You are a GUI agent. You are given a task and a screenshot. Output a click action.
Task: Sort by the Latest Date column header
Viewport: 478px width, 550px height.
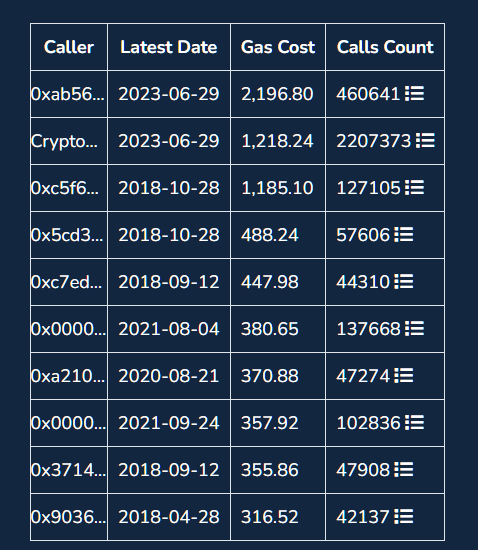tap(169, 47)
